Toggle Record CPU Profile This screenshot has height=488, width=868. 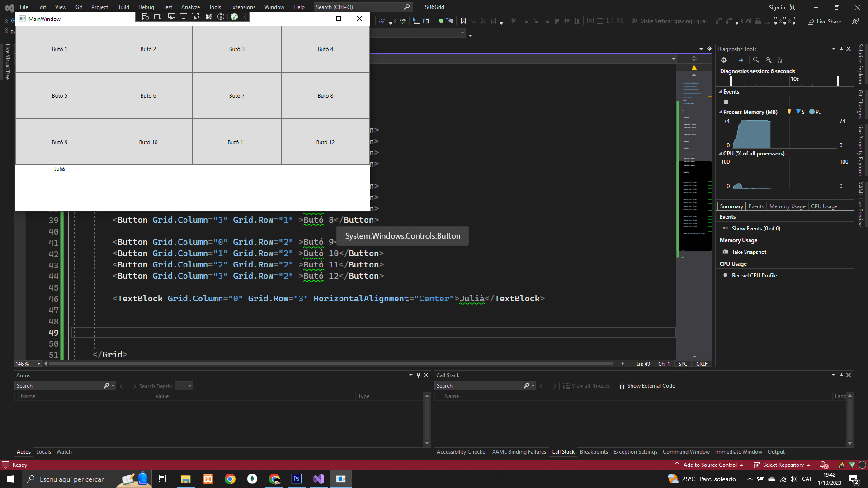tap(754, 276)
